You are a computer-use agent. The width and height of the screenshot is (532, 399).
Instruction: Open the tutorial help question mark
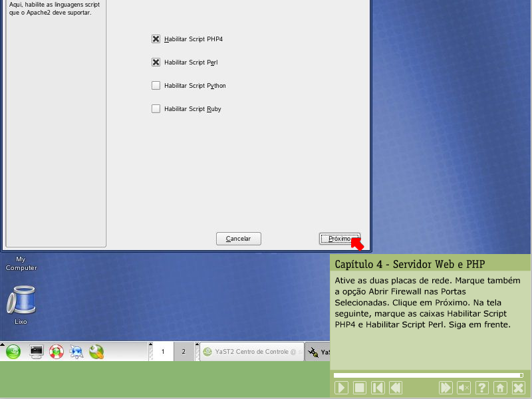[482, 388]
